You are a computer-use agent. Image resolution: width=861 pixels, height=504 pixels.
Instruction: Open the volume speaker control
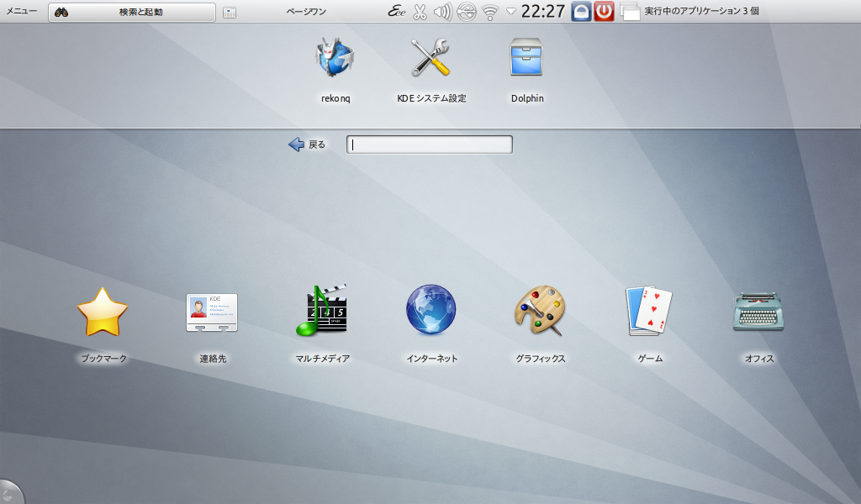443,12
